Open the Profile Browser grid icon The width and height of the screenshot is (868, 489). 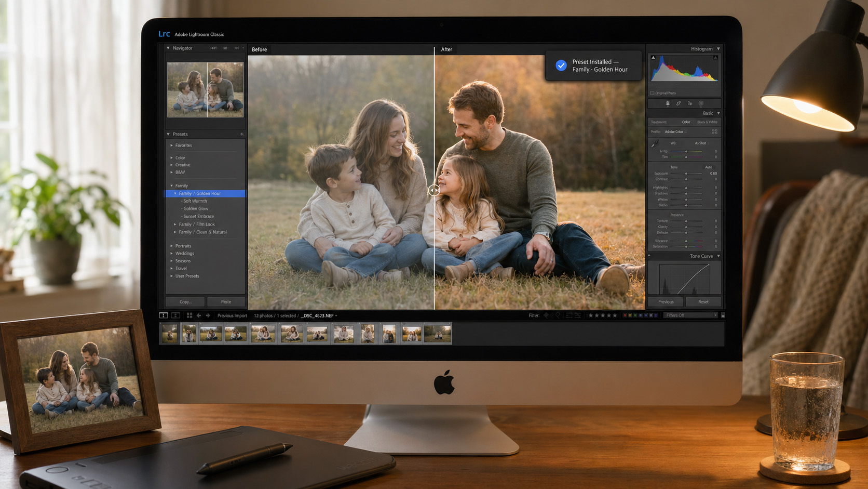click(715, 131)
